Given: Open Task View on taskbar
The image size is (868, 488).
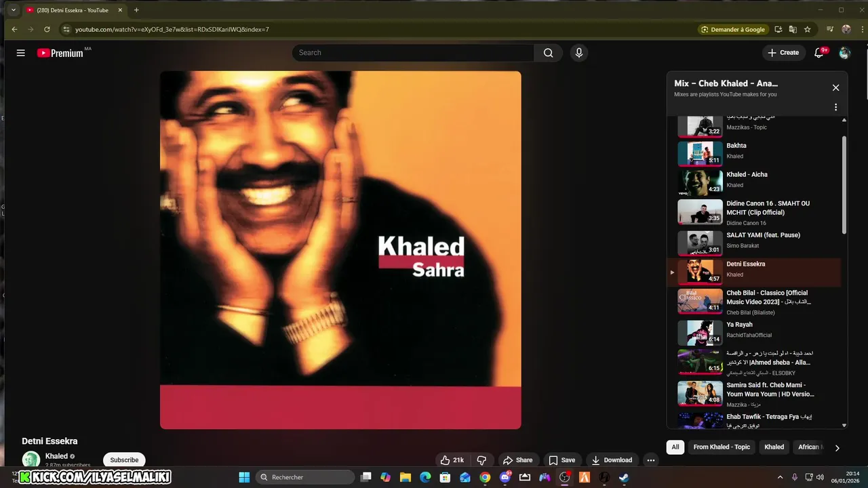Looking at the screenshot, I should pyautogui.click(x=366, y=477).
